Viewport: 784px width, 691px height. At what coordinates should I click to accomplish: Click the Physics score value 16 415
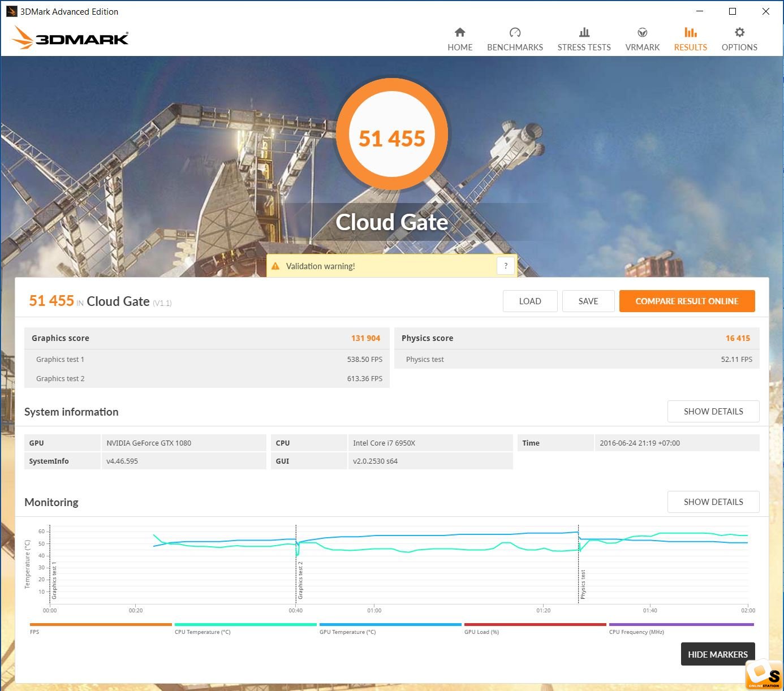(738, 338)
